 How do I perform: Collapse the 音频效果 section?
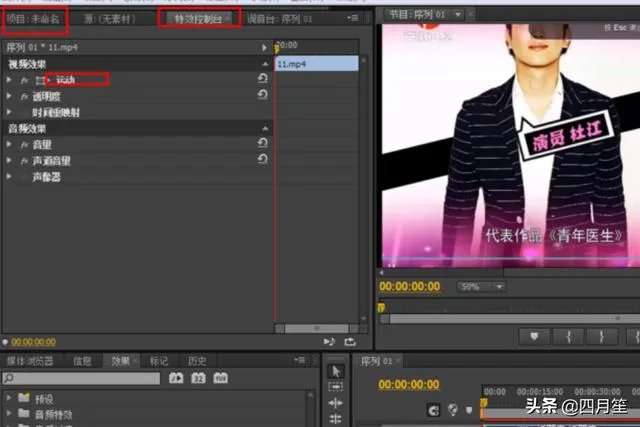coord(265,128)
